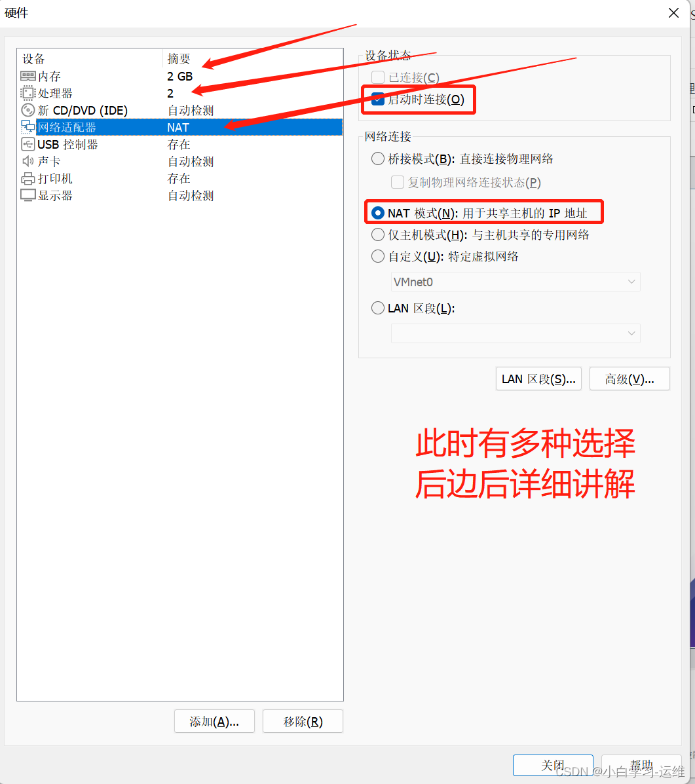The width and height of the screenshot is (695, 784).
Task: Open the 高级(V)... settings button
Action: [x=629, y=379]
